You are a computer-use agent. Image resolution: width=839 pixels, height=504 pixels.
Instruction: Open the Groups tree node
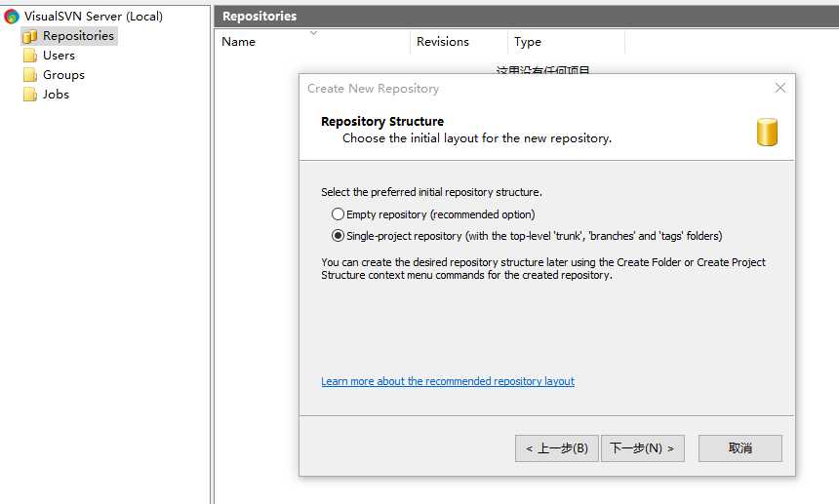pos(63,75)
